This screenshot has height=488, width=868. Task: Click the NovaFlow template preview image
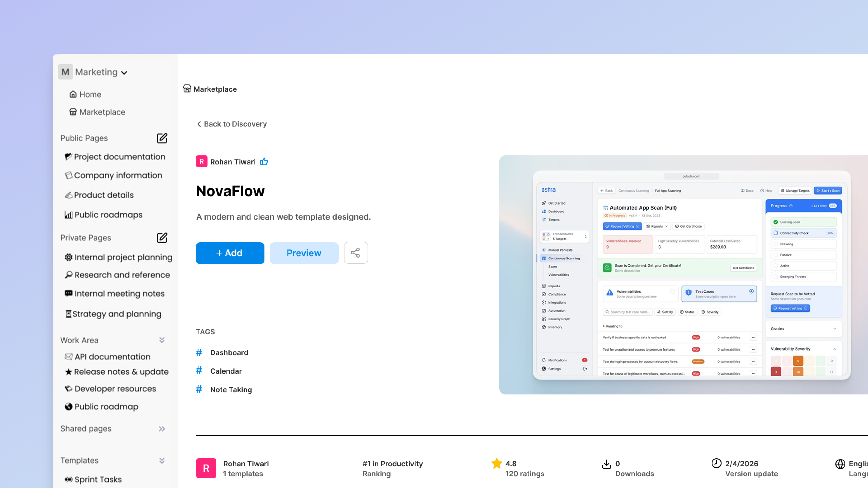click(x=683, y=275)
